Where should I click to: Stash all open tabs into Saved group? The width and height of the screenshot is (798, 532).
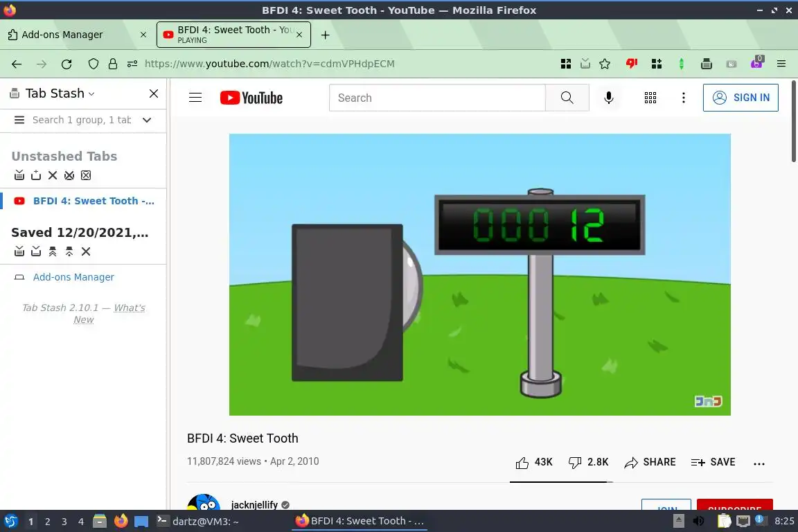pos(19,251)
